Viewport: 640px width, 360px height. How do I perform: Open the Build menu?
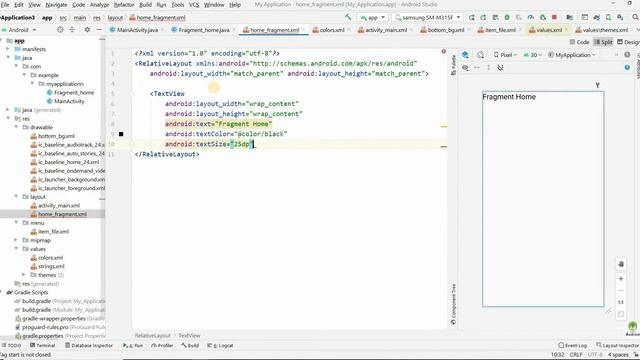(x=145, y=4)
